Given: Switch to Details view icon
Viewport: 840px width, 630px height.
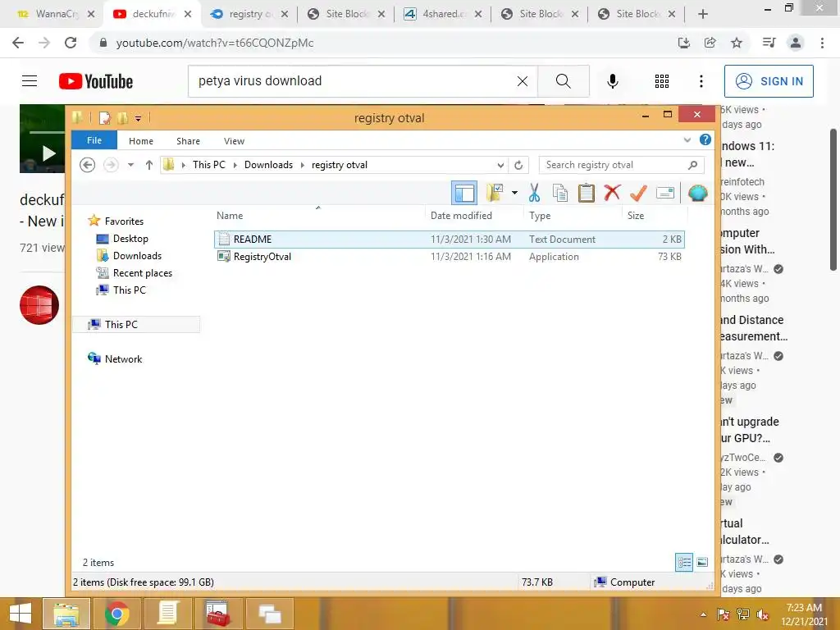Looking at the screenshot, I should 684,562.
